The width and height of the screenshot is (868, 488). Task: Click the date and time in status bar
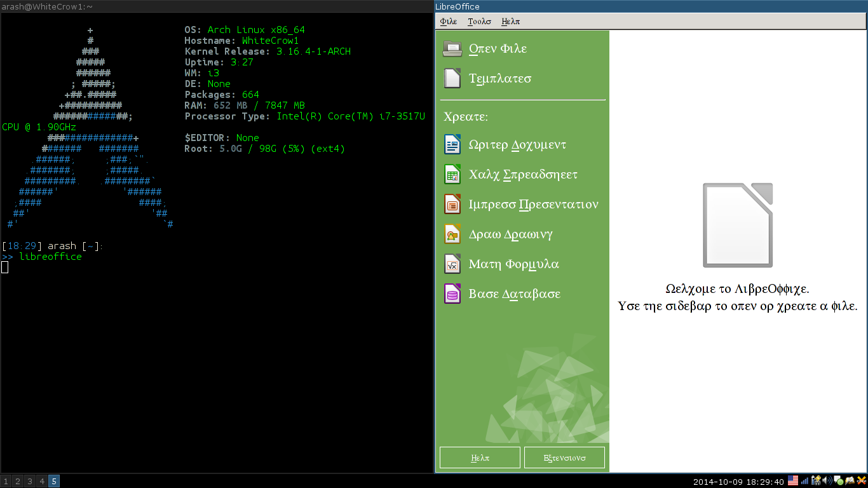tap(738, 482)
